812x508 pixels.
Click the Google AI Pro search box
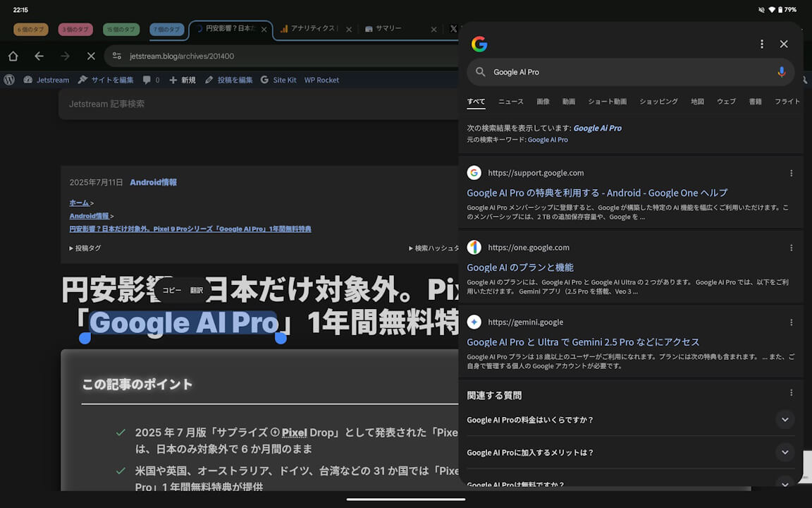coord(630,72)
